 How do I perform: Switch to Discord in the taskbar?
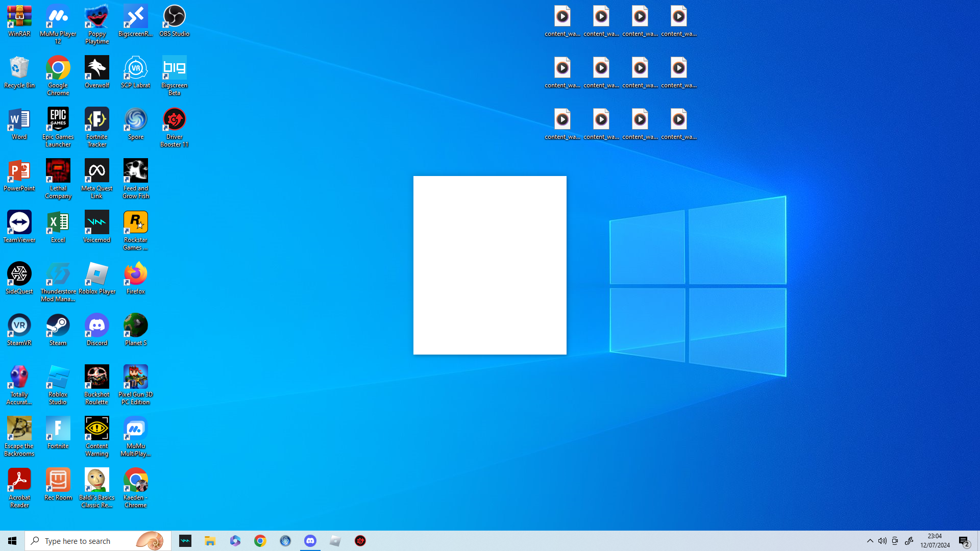click(310, 541)
